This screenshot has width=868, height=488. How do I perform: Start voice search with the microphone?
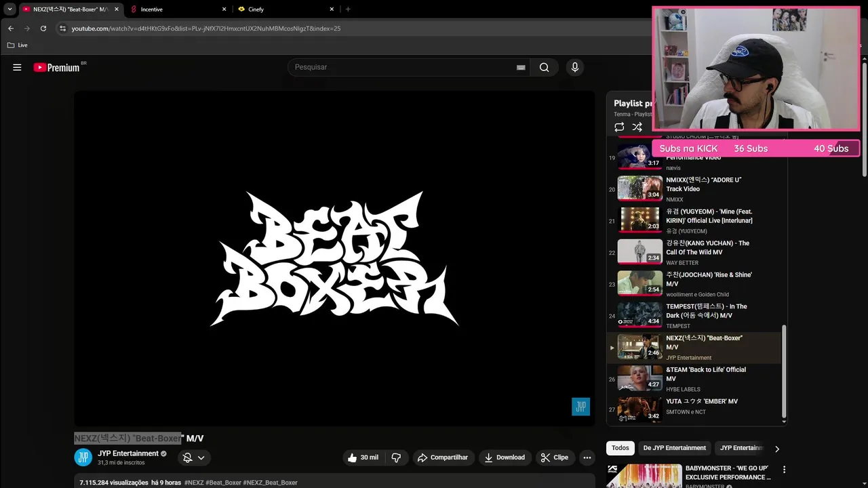pyautogui.click(x=574, y=67)
